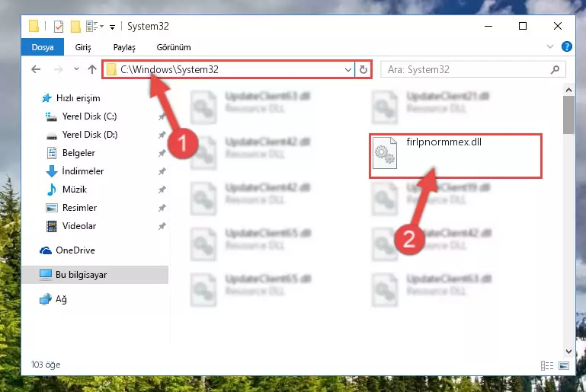Click the System32 window title text
Viewport: 586px width, 392px height.
pos(148,26)
